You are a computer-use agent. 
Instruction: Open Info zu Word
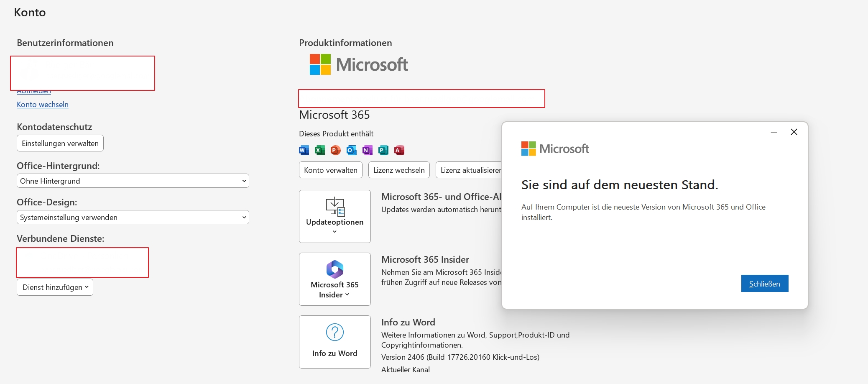(x=335, y=342)
